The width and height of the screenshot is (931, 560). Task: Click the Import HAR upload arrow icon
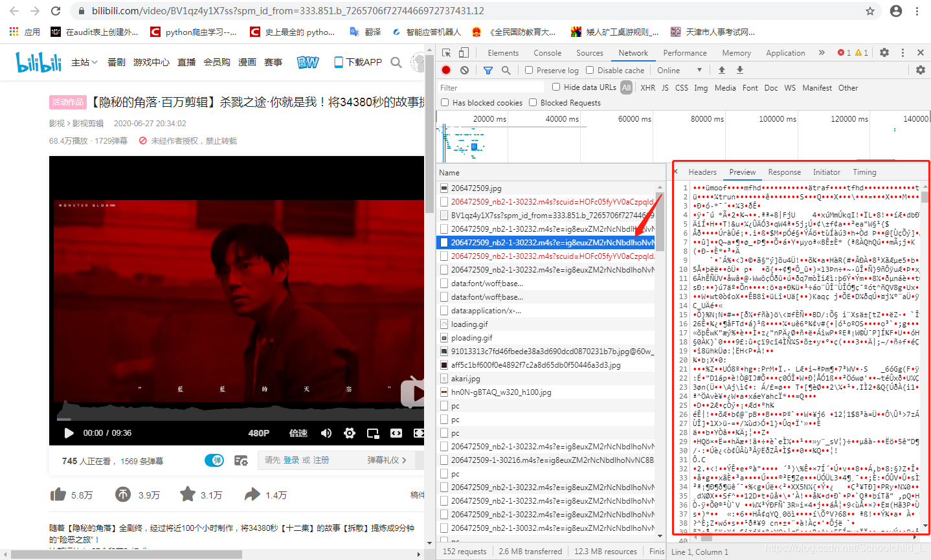click(x=722, y=70)
